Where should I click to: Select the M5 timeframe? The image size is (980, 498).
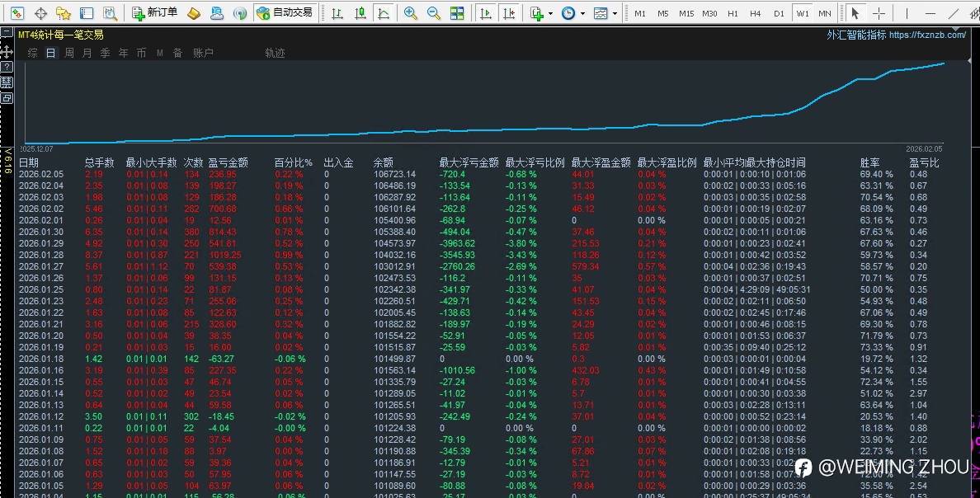point(663,13)
